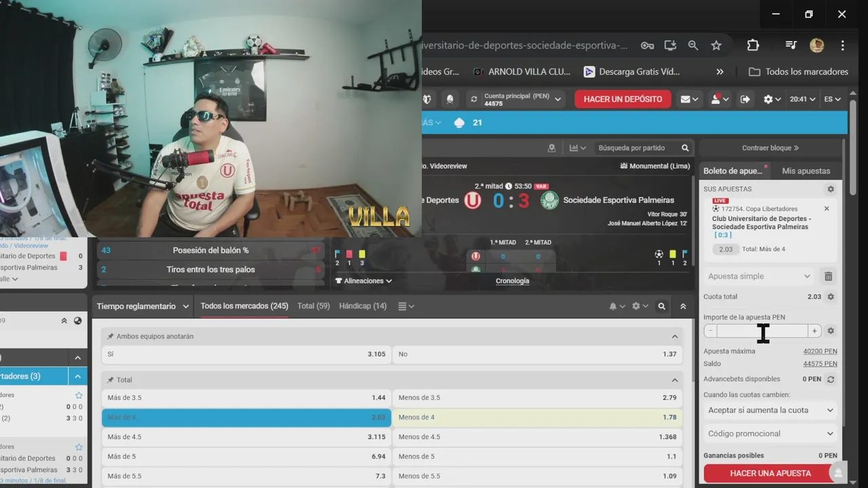
Task: Change language via ES dropdown
Action: 832,99
